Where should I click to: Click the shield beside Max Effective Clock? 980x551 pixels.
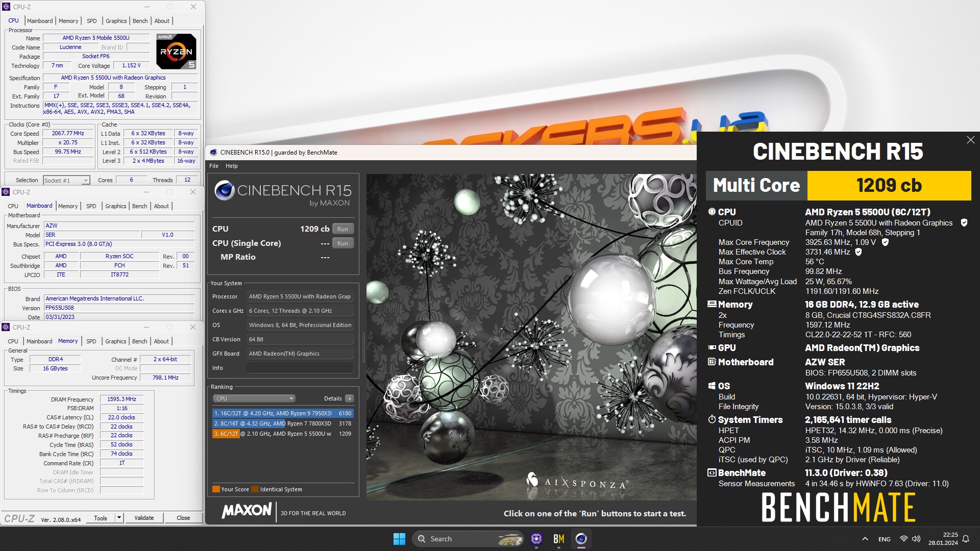click(x=858, y=252)
